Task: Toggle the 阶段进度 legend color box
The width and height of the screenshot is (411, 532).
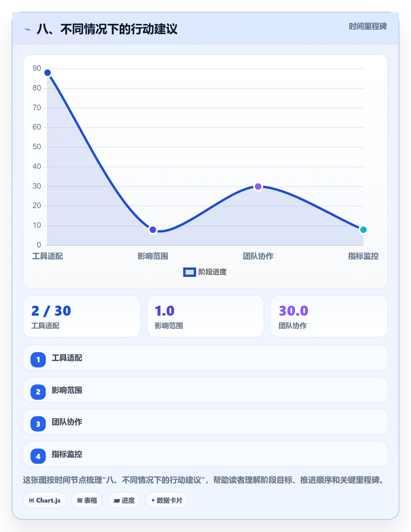Action: point(189,272)
